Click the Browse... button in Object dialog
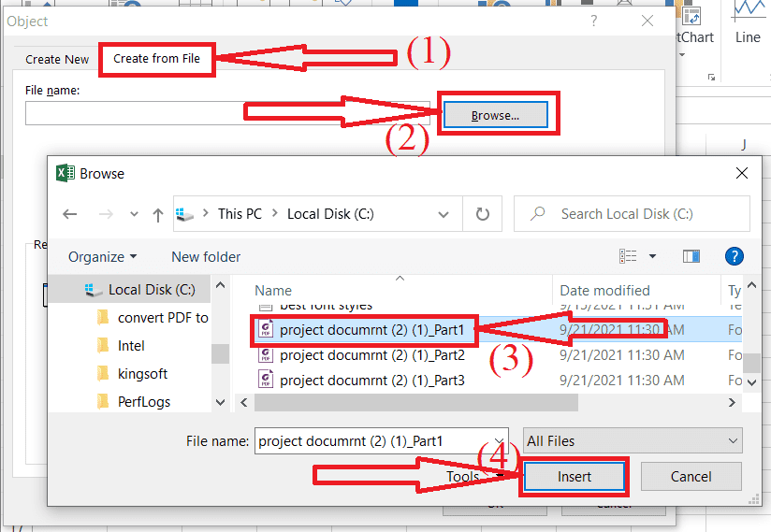The width and height of the screenshot is (771, 532). 495,115
